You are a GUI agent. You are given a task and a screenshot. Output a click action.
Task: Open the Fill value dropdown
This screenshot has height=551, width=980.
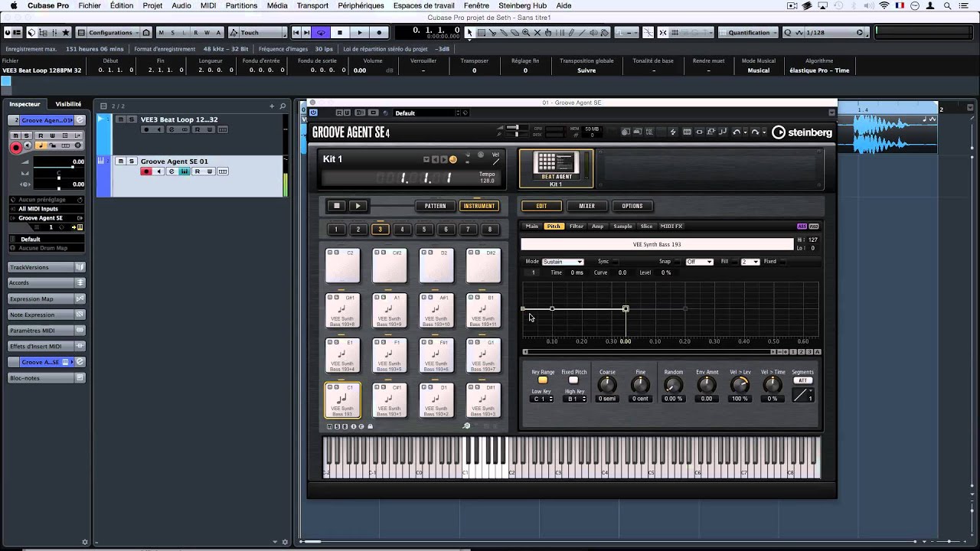(x=750, y=262)
